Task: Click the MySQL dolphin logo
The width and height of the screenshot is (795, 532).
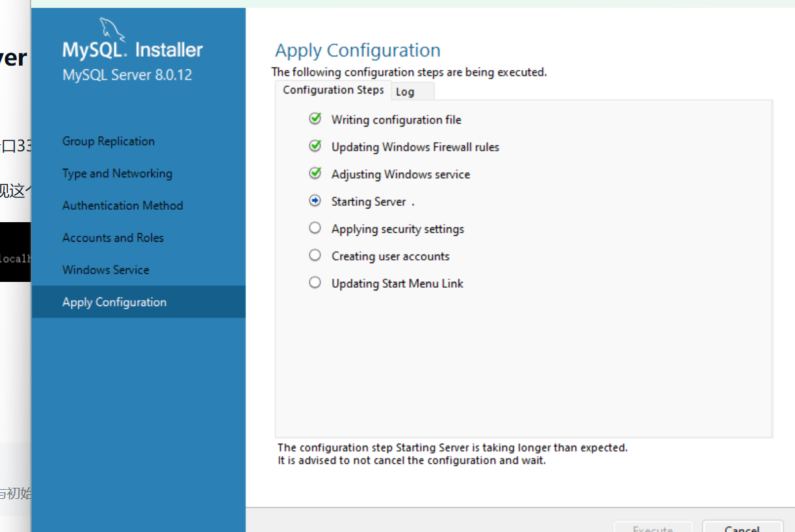Action: click(x=112, y=29)
